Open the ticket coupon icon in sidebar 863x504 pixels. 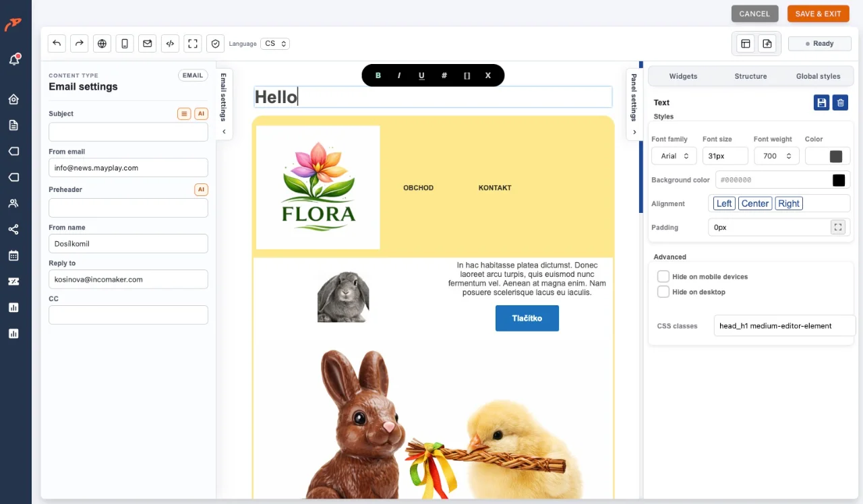(x=13, y=282)
